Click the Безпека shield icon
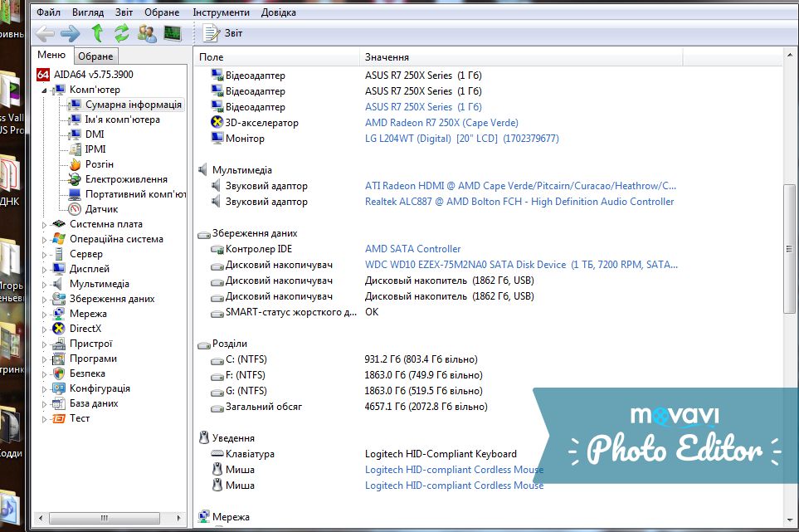Image resolution: width=799 pixels, height=532 pixels. (x=59, y=373)
